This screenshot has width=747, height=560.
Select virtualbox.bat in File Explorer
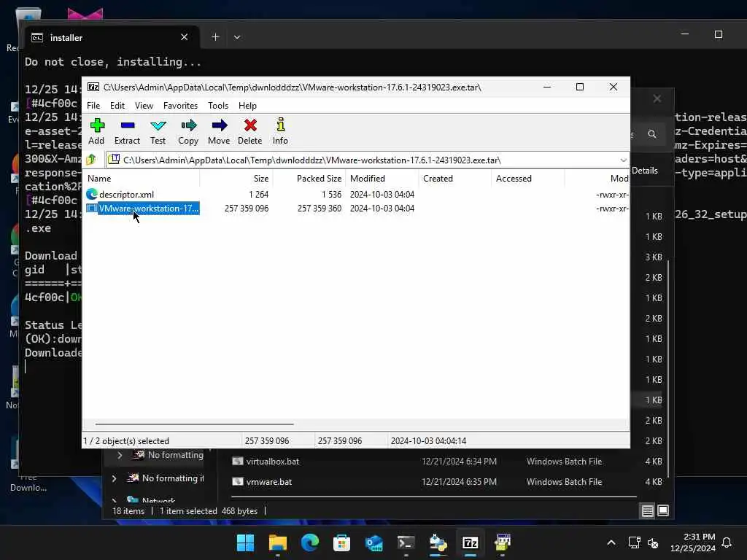click(x=273, y=462)
